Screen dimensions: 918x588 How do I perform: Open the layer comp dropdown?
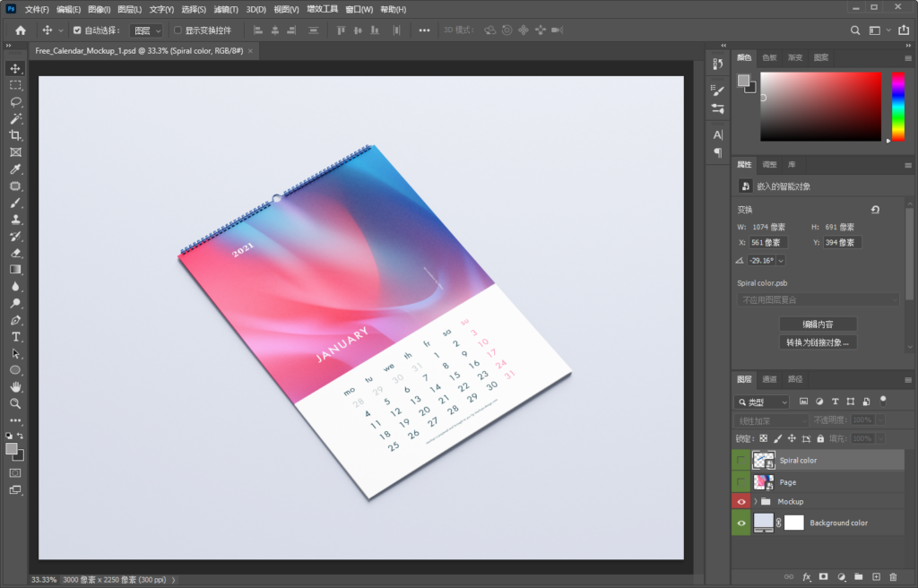[x=818, y=300]
